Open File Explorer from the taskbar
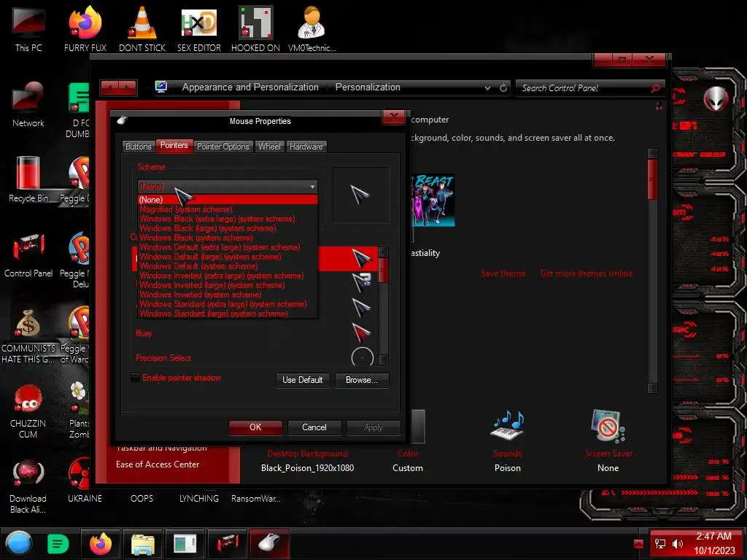The height and width of the screenshot is (560, 747). [x=142, y=544]
